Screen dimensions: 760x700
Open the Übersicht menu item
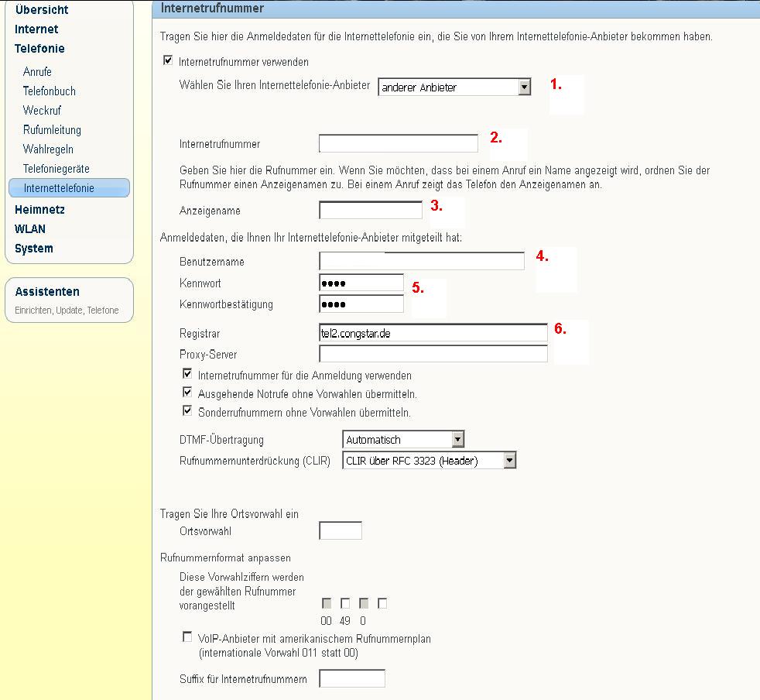coord(41,10)
